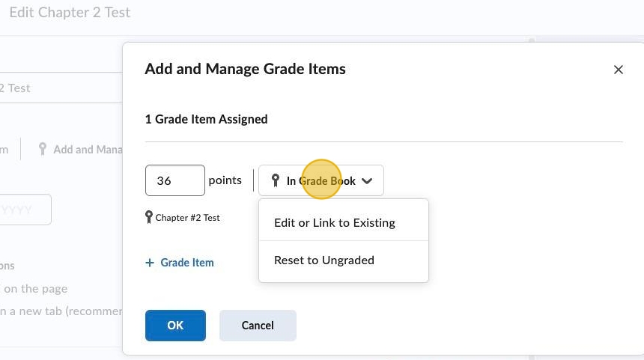The image size is (644, 360).
Task: Click the plus icon next to Grade Item
Action: click(150, 263)
